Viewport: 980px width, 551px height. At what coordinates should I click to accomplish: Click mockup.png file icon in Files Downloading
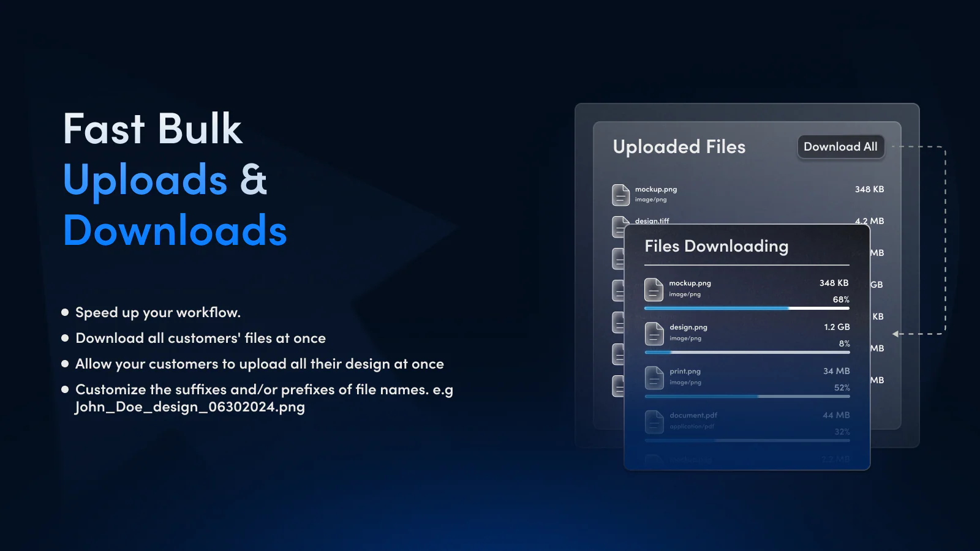point(654,290)
